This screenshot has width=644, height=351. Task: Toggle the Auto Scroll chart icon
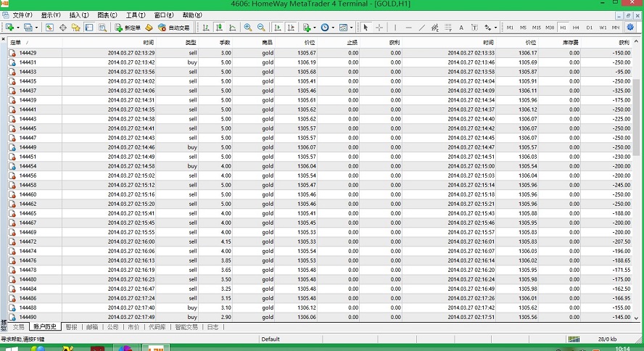pos(278,28)
